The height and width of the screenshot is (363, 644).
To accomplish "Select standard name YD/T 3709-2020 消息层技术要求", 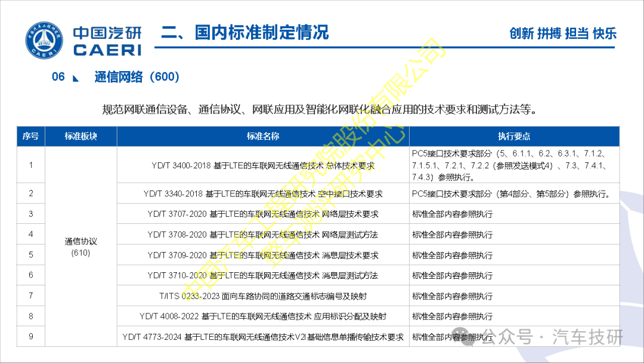I will click(x=263, y=256).
